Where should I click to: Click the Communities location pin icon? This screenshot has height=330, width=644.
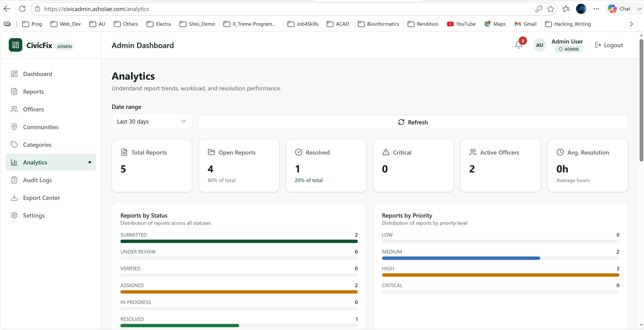(14, 127)
